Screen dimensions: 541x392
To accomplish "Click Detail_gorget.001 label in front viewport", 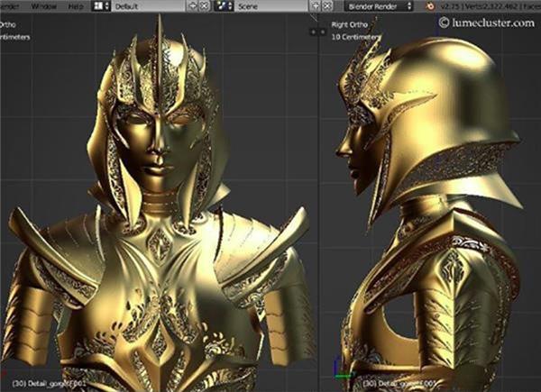I will point(49,383).
